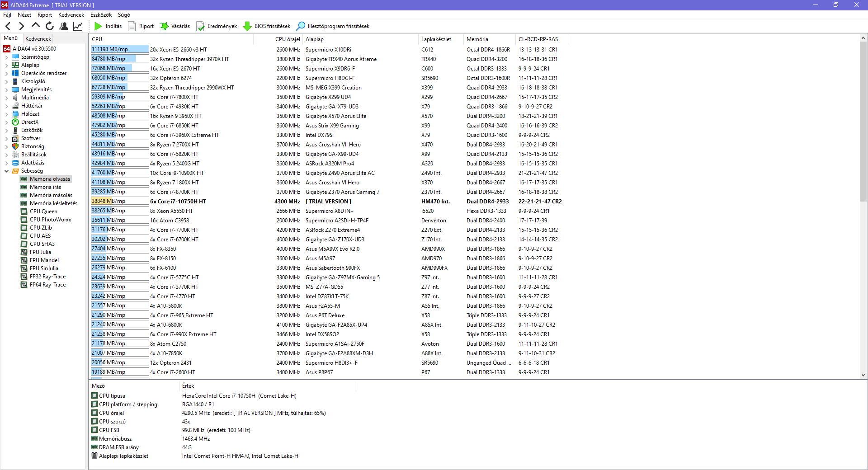Expand the Eszközök tree node
868x470 pixels.
[x=6, y=131]
